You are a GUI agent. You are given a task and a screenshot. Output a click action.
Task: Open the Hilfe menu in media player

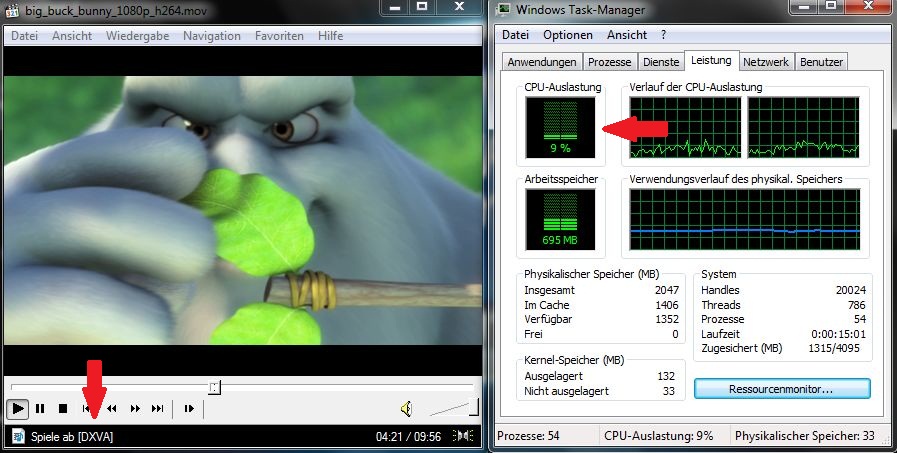coord(331,35)
